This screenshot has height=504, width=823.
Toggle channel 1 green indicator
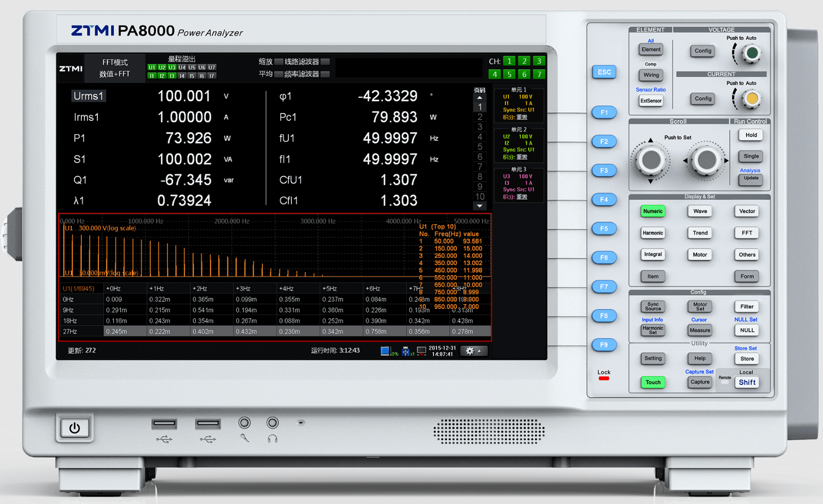[510, 61]
